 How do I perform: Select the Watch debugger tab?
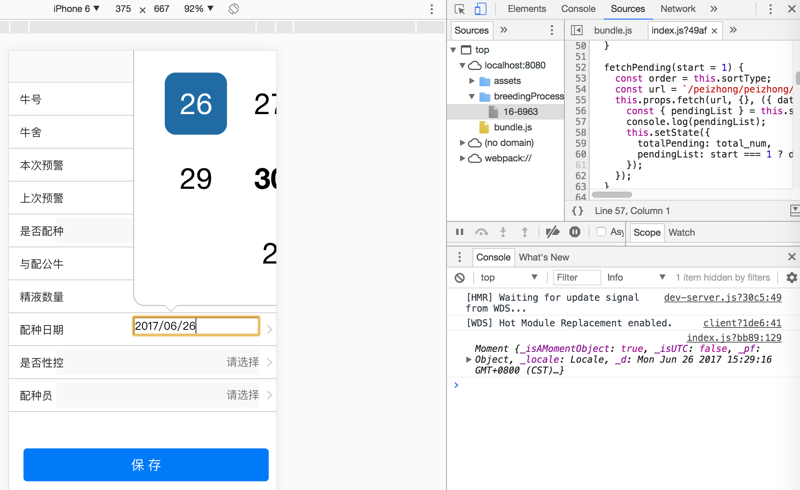[x=681, y=232]
